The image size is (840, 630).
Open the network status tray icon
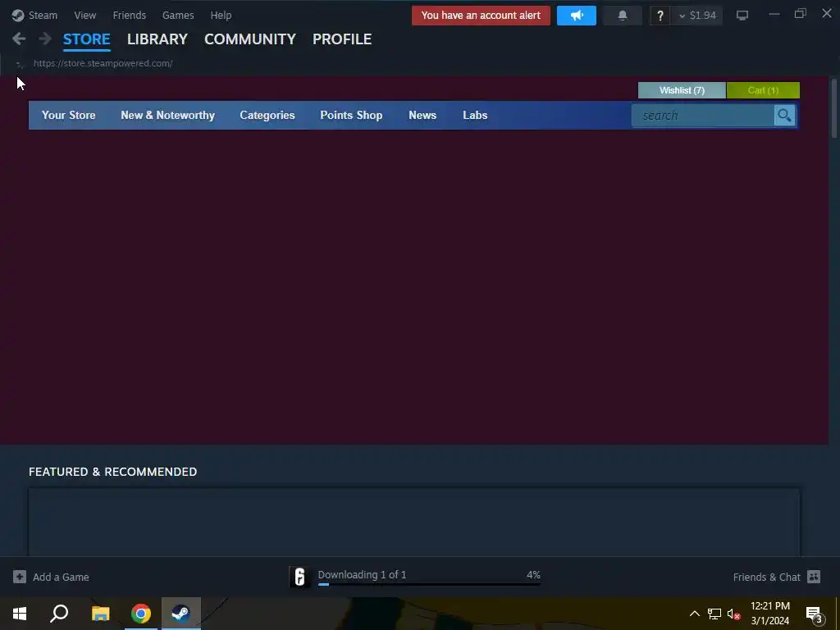pos(714,614)
